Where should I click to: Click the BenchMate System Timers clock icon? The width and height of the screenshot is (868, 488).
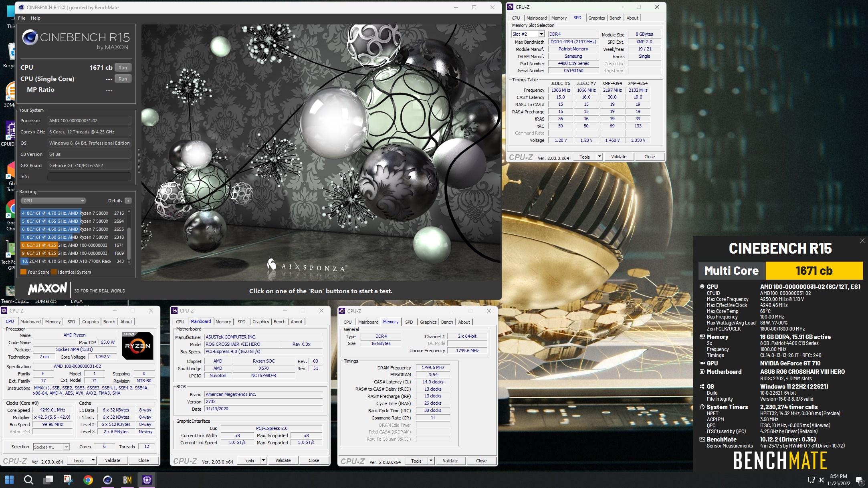pyautogui.click(x=702, y=407)
